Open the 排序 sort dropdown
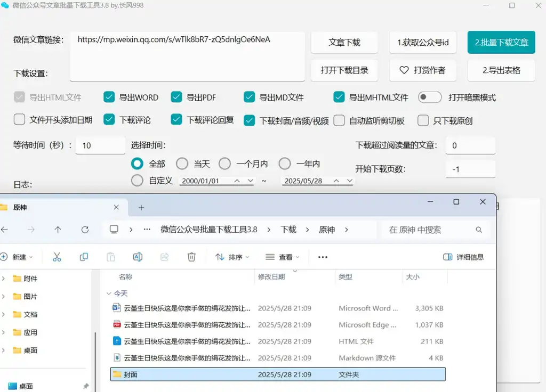 tap(232, 257)
